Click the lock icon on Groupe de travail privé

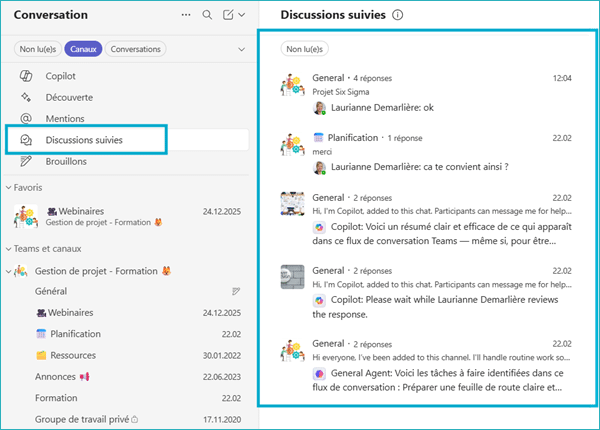point(135,420)
